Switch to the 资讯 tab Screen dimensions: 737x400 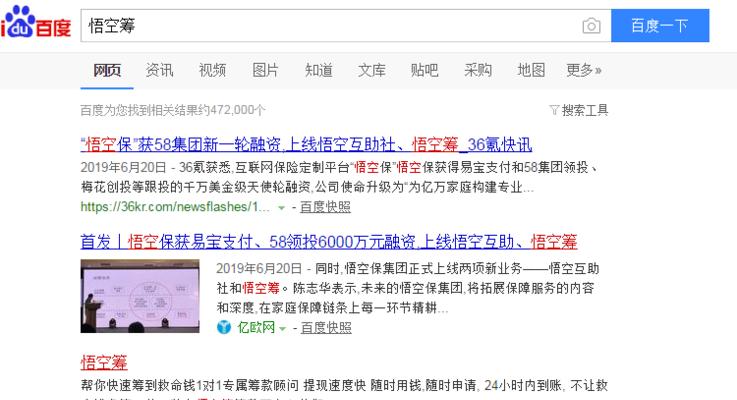(159, 71)
